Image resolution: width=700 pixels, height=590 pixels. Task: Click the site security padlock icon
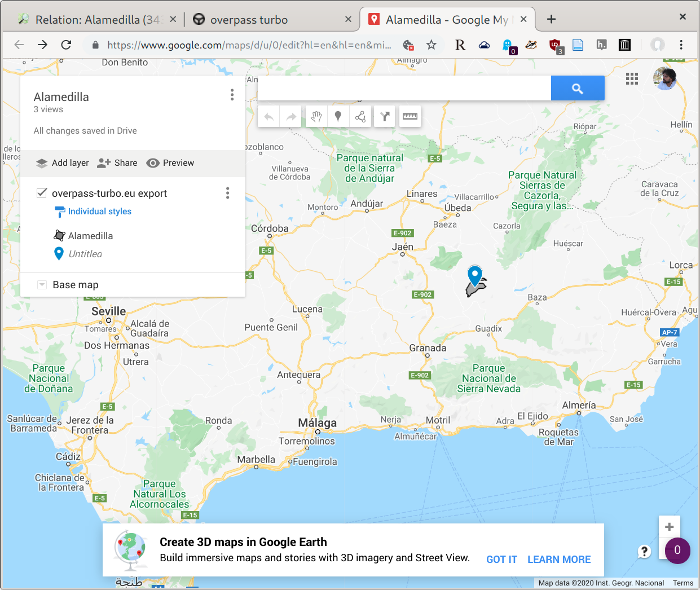95,45
